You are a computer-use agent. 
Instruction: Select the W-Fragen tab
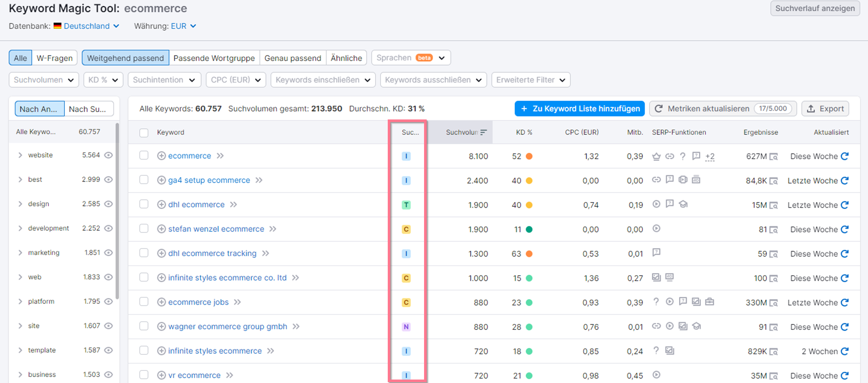tap(54, 58)
